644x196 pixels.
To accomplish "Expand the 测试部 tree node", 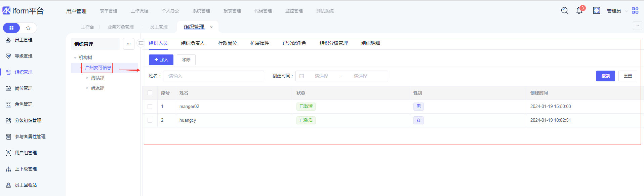I will (87, 78).
